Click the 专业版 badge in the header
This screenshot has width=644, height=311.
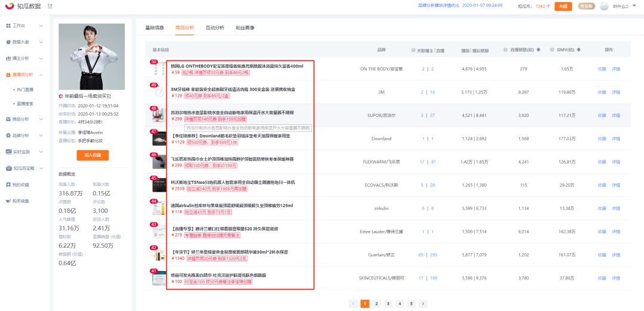(586, 6)
